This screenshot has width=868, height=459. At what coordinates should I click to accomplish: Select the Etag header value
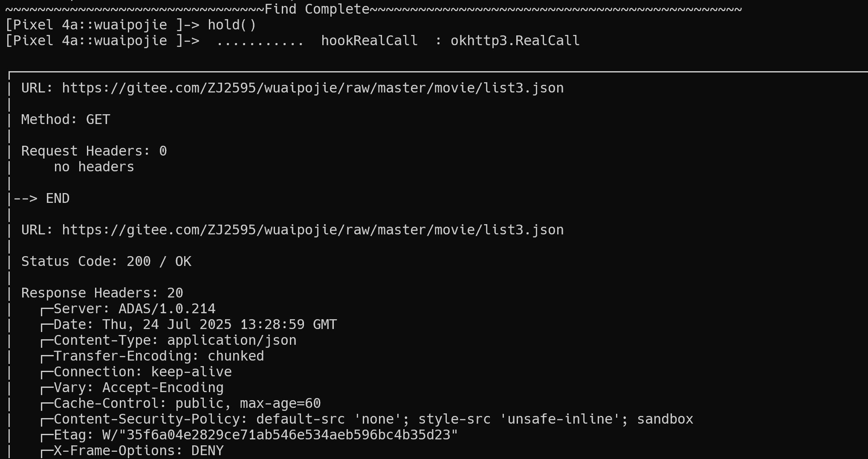coord(280,435)
